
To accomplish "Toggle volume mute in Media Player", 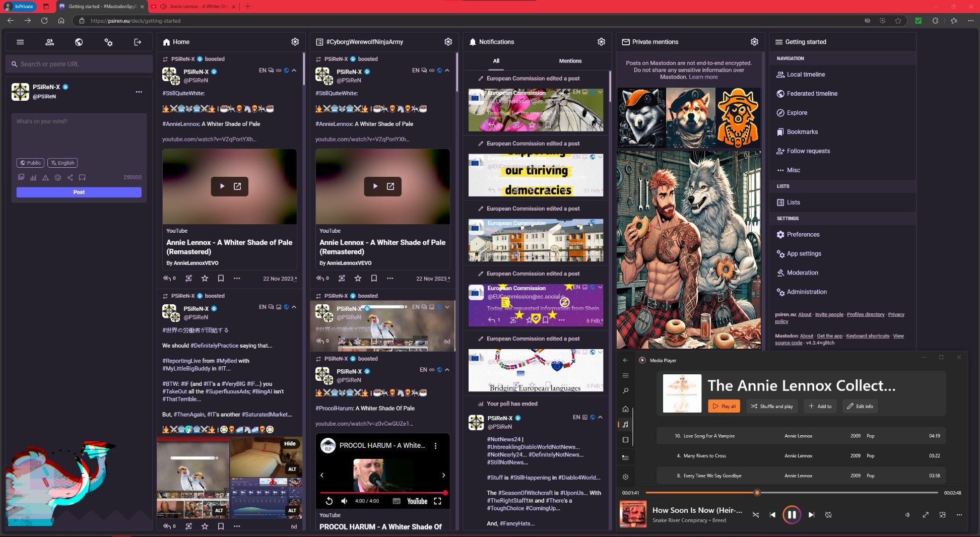I will pyautogui.click(x=907, y=515).
